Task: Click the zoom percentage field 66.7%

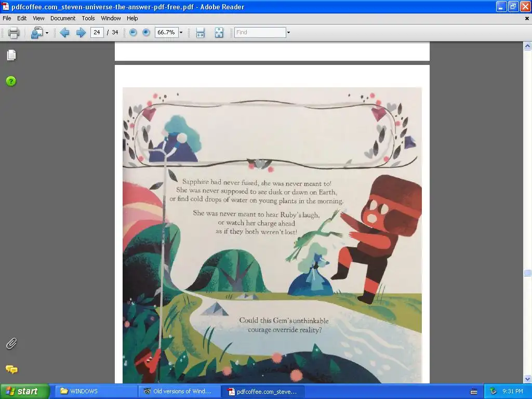Action: click(x=166, y=32)
